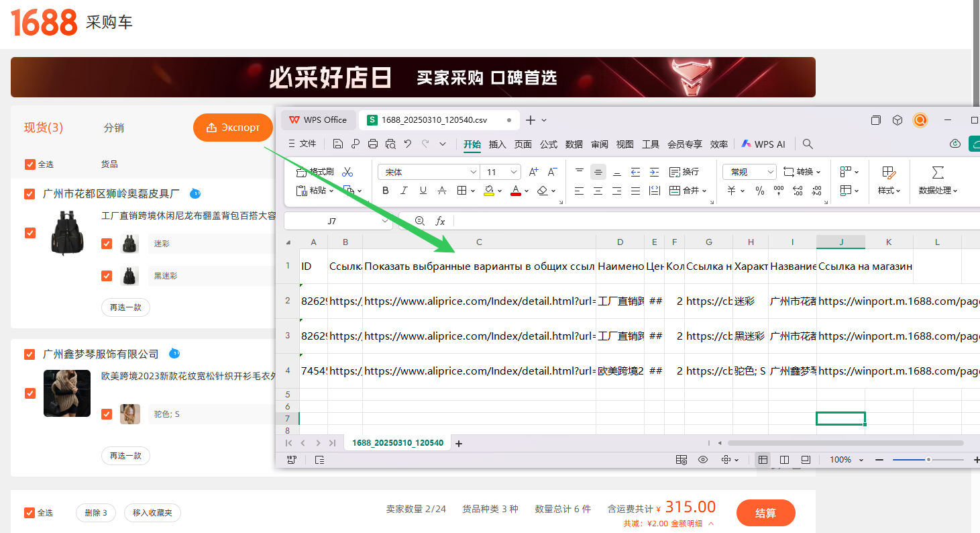This screenshot has height=533, width=980.
Task: Click the Increase font size icon
Action: click(533, 173)
